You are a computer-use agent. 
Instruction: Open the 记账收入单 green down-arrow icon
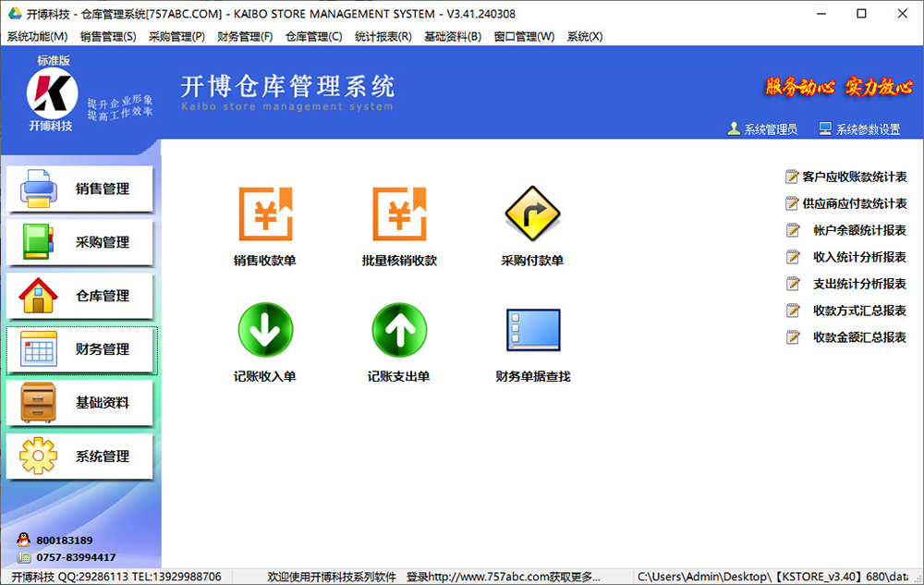[x=265, y=330]
